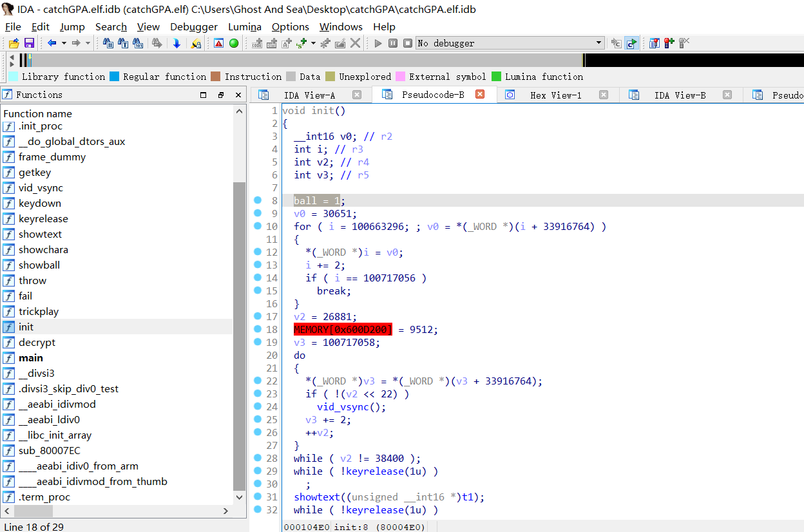This screenshot has height=532, width=804.
Task: Select the main function in list
Action: coord(31,357)
